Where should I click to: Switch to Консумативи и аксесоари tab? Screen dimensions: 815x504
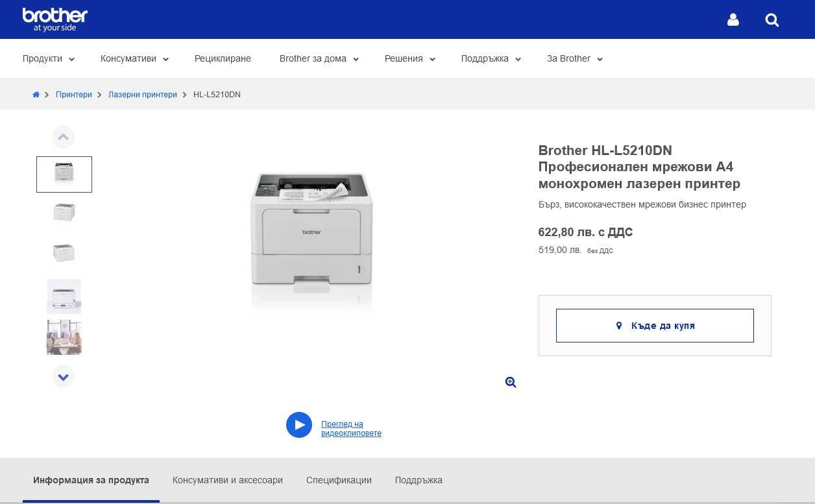(228, 480)
